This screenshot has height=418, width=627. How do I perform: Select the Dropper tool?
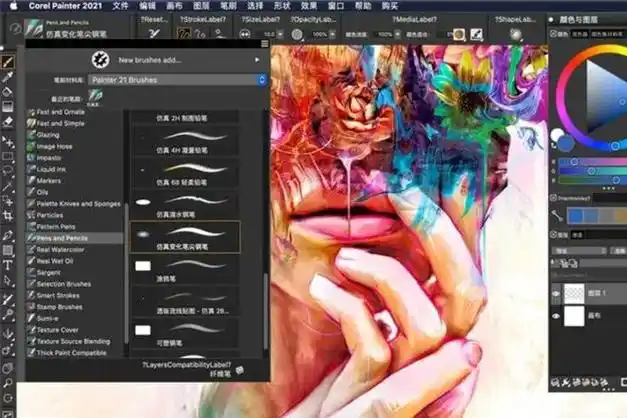(x=7, y=76)
